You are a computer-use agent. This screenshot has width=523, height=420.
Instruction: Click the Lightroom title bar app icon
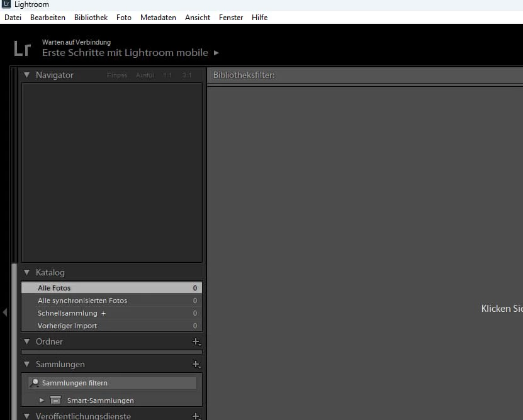click(6, 4)
